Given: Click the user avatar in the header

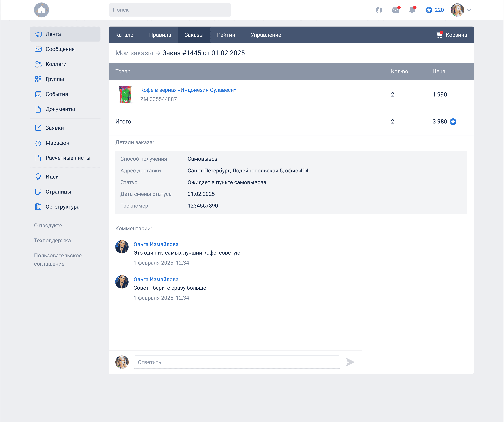Looking at the screenshot, I should coord(457,10).
